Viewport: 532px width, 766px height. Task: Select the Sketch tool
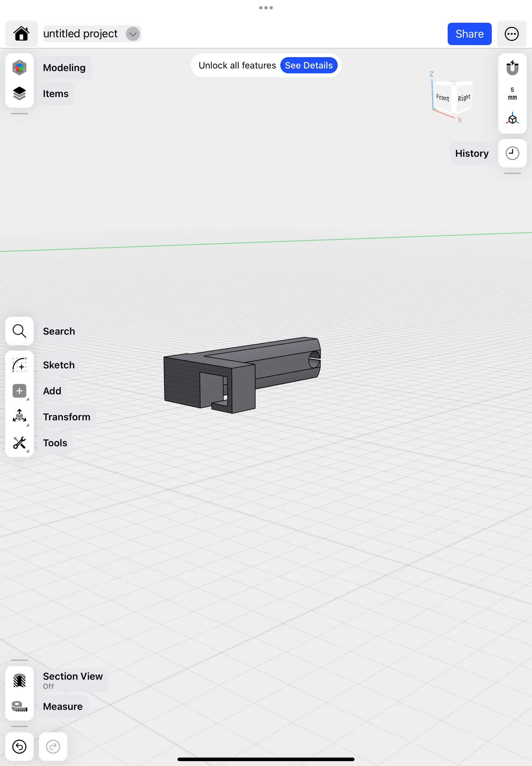tap(19, 365)
